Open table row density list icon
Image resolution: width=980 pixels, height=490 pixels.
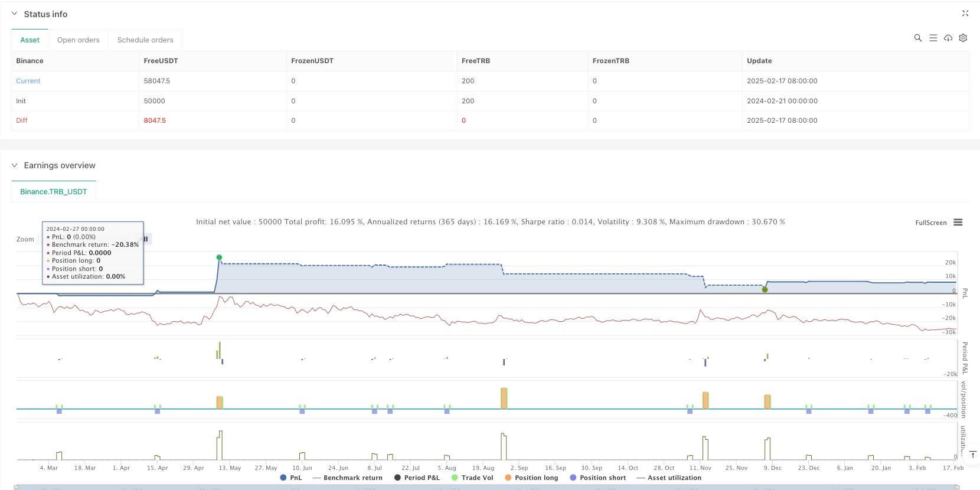pyautogui.click(x=933, y=38)
